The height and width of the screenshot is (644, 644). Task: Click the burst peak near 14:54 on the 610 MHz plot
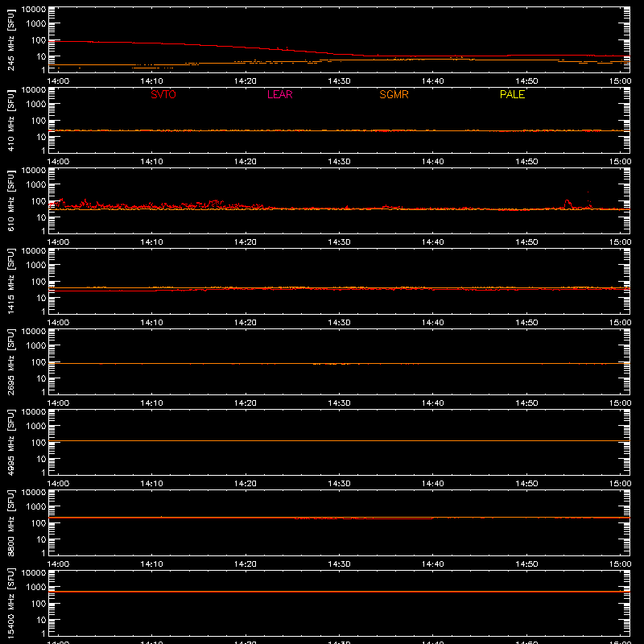pos(568,202)
